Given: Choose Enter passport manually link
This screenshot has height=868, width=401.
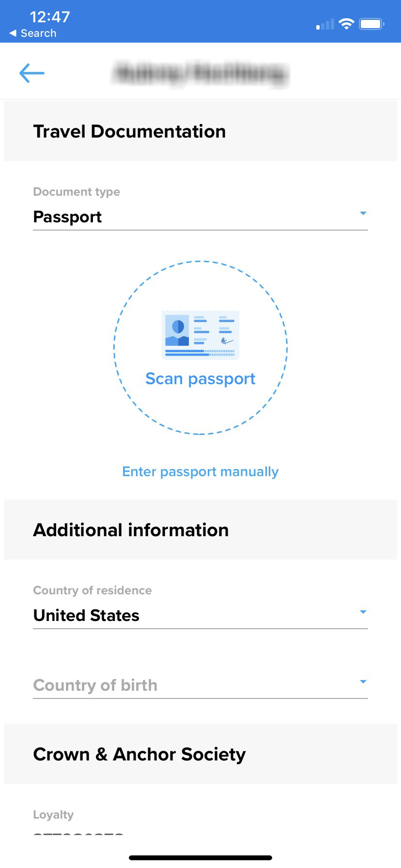Looking at the screenshot, I should [200, 472].
